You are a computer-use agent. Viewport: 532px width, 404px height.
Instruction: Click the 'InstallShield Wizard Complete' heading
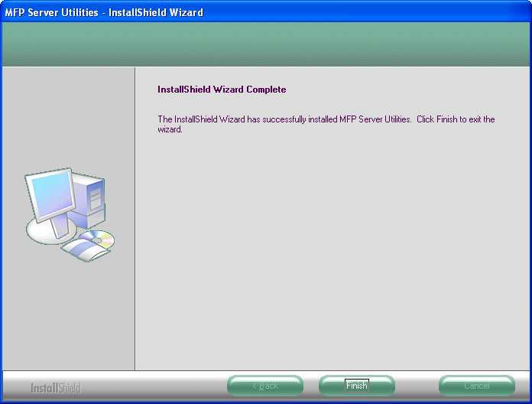[x=222, y=90]
